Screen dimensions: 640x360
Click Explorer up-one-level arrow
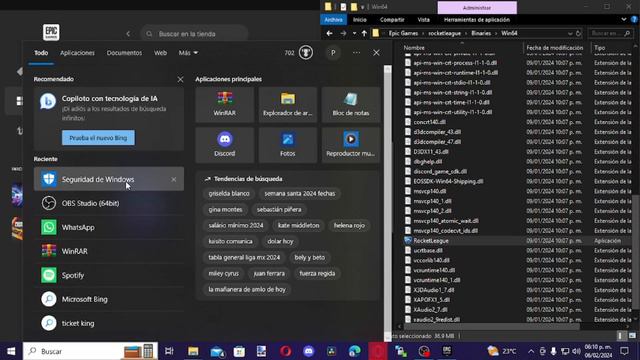coord(364,33)
